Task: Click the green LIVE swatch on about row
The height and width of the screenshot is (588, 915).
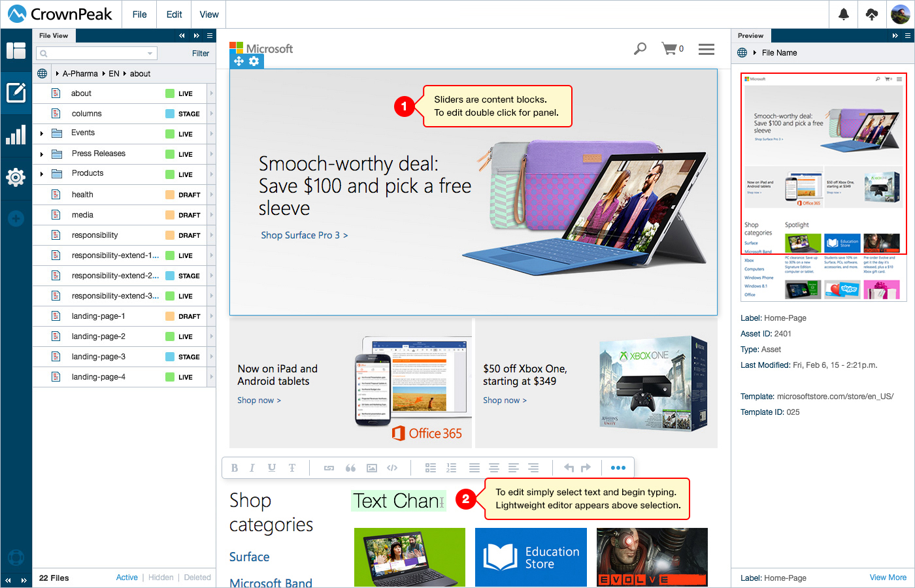Action: 170,93
